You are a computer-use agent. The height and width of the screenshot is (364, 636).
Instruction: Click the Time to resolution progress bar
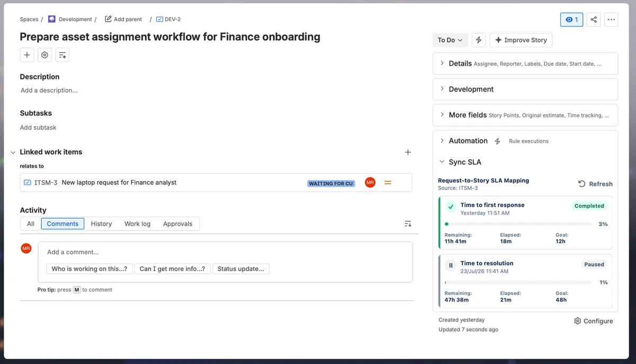(518, 282)
